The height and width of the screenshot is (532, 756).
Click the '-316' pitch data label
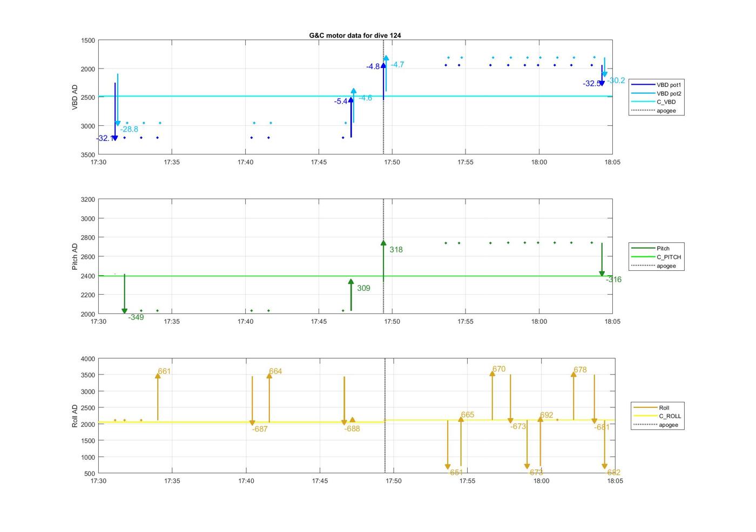[613, 279]
